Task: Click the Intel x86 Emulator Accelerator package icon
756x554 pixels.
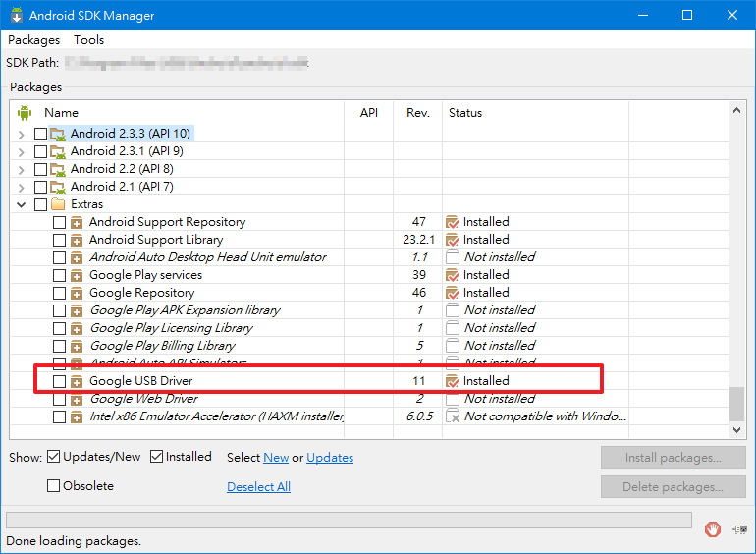Action: click(77, 416)
